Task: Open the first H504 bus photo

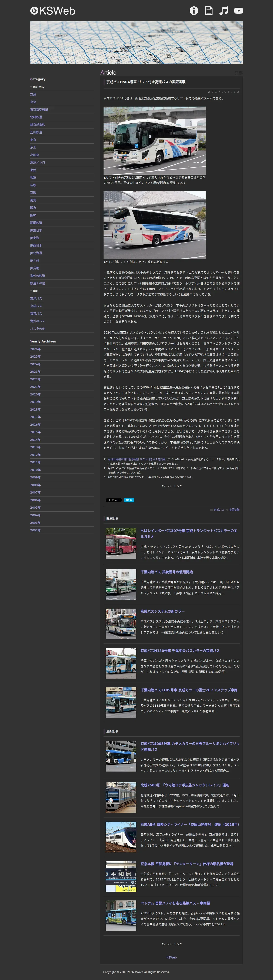Action: coord(154,140)
